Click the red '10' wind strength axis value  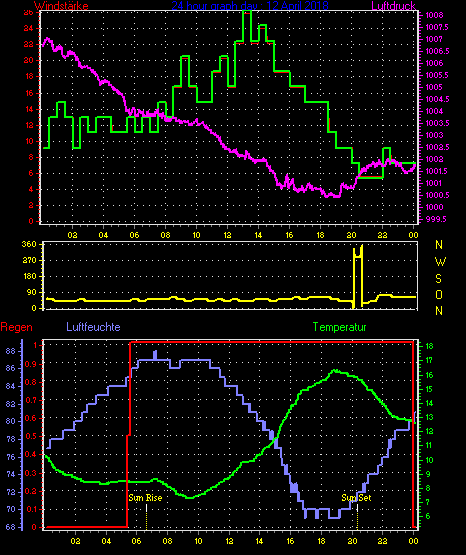pyautogui.click(x=28, y=141)
